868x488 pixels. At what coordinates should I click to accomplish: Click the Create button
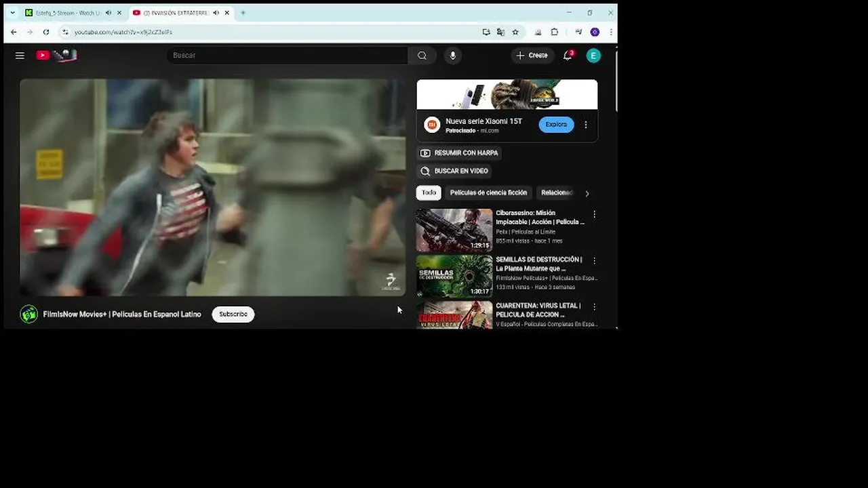[x=532, y=56]
